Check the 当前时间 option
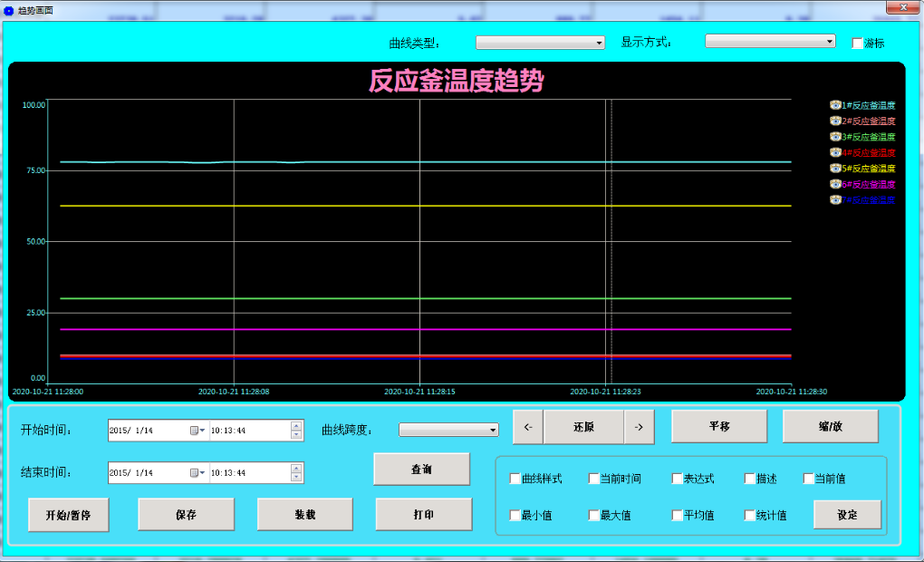This screenshot has width=924, height=562. (x=593, y=479)
